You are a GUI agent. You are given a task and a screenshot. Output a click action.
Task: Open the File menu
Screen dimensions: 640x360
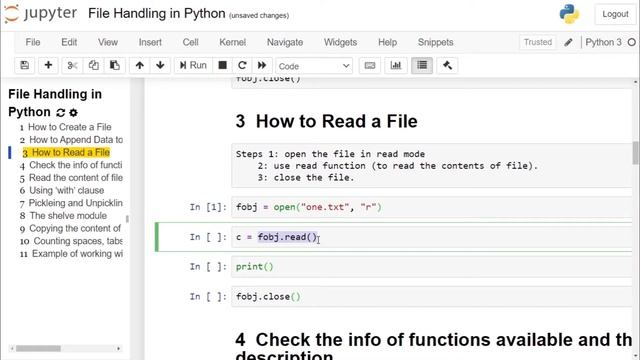pos(33,42)
